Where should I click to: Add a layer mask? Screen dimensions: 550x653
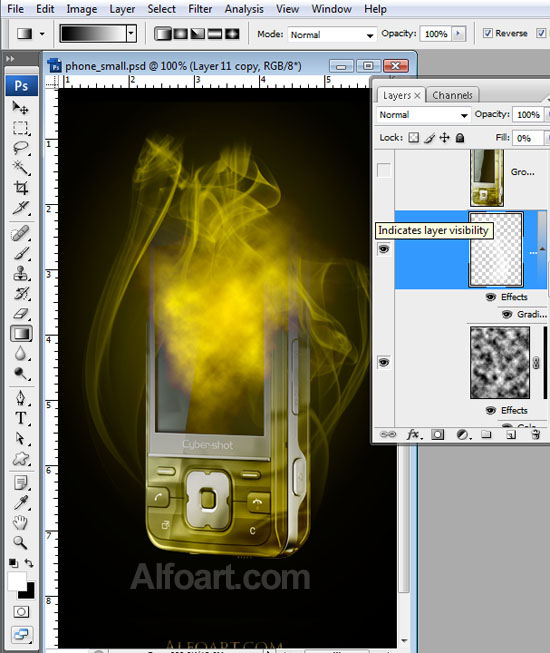coord(438,434)
